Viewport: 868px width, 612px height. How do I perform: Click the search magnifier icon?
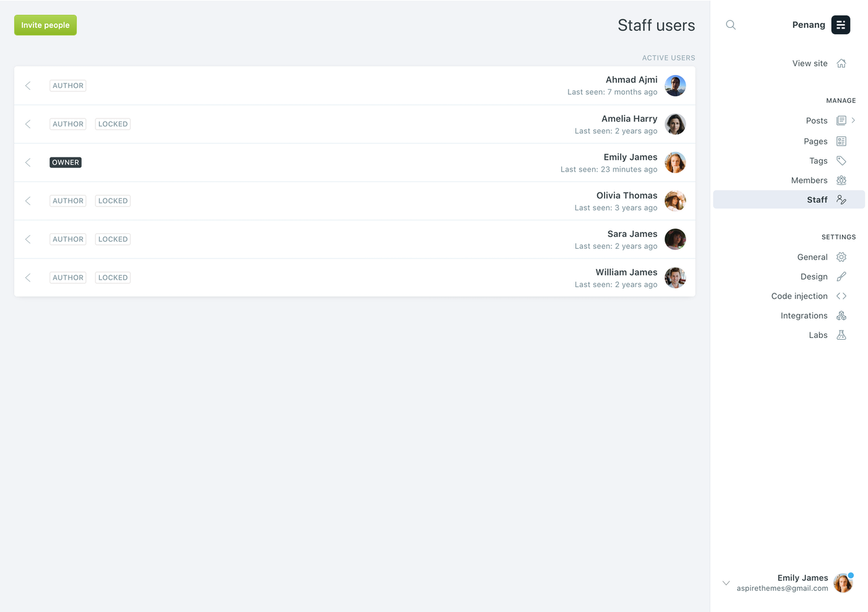point(731,25)
